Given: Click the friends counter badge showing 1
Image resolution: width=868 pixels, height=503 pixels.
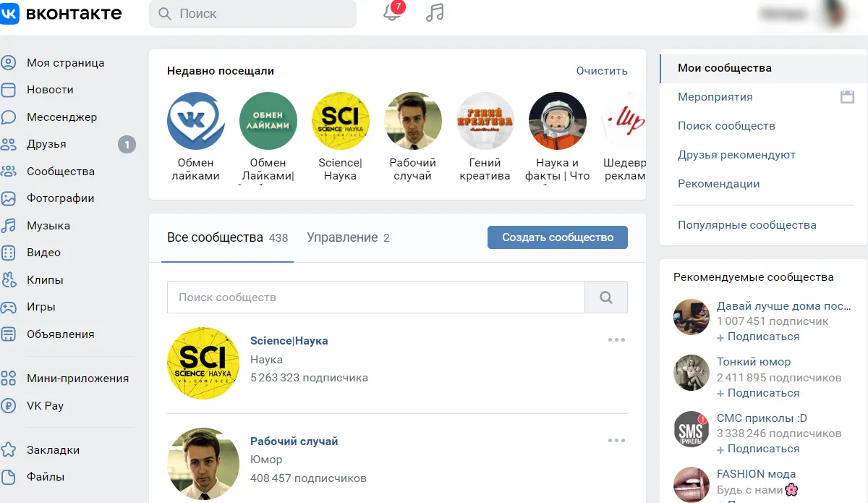Looking at the screenshot, I should coord(127,145).
